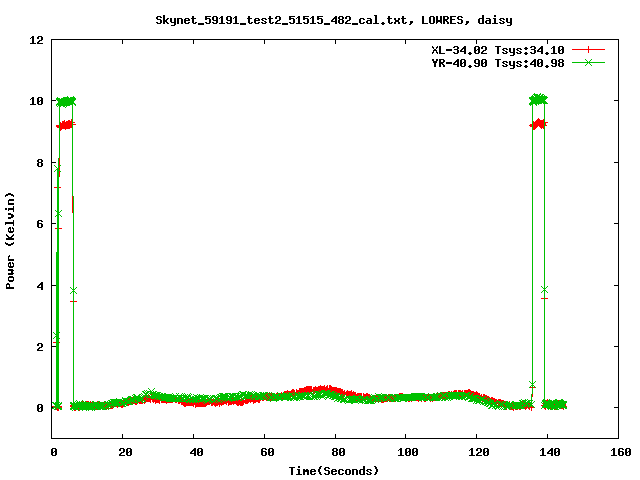Click the red 9 Kelvin plateau at start
The width and height of the screenshot is (640, 480).
coord(66,125)
